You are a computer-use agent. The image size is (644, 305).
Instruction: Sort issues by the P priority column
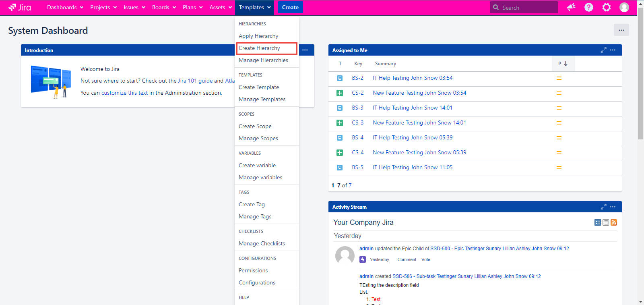click(x=563, y=64)
